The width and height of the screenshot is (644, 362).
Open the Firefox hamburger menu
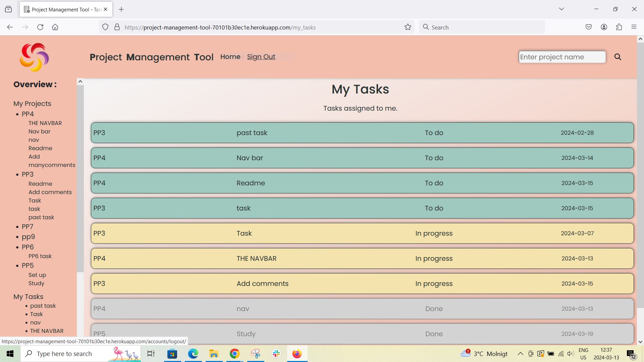click(634, 27)
